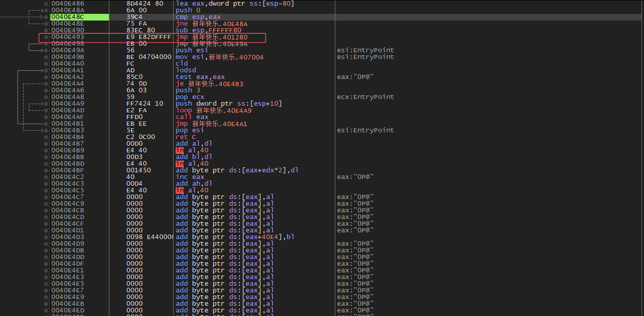Click ecx:EntryPoint comment on pop ecx row
Screen dimensions: 644x316
pos(366,97)
